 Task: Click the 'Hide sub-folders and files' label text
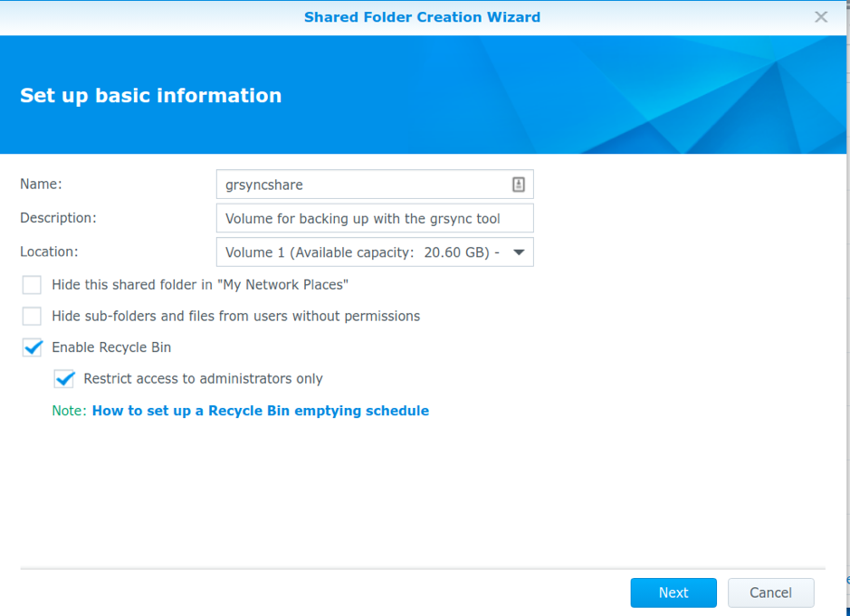click(235, 317)
